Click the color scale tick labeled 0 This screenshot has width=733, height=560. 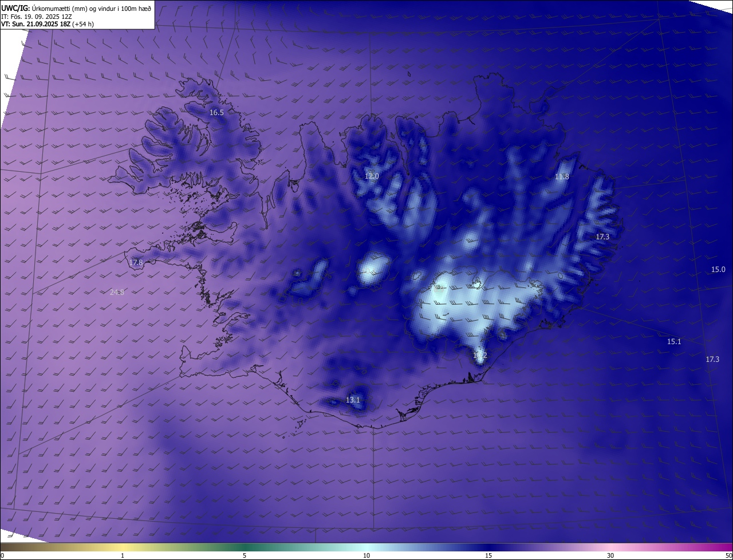coord(2,555)
